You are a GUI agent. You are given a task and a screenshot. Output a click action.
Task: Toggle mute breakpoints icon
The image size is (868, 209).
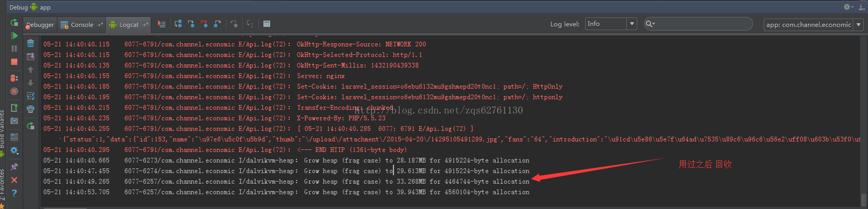pyautogui.click(x=14, y=91)
